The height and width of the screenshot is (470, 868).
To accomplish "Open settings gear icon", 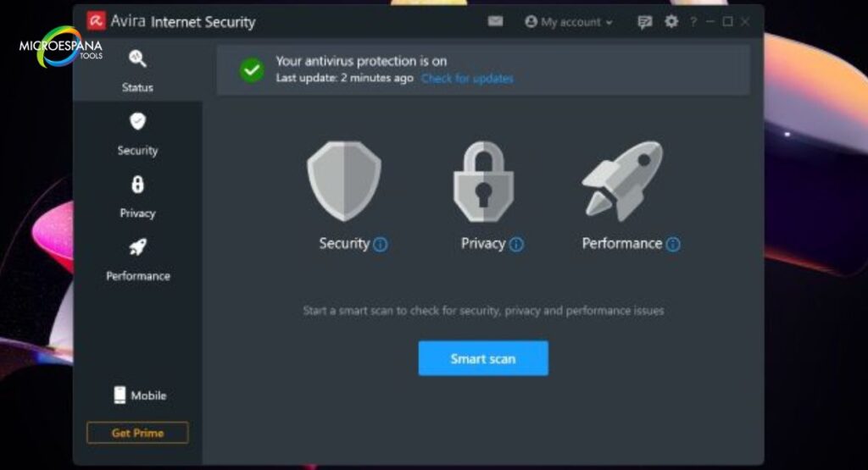I will click(x=671, y=22).
